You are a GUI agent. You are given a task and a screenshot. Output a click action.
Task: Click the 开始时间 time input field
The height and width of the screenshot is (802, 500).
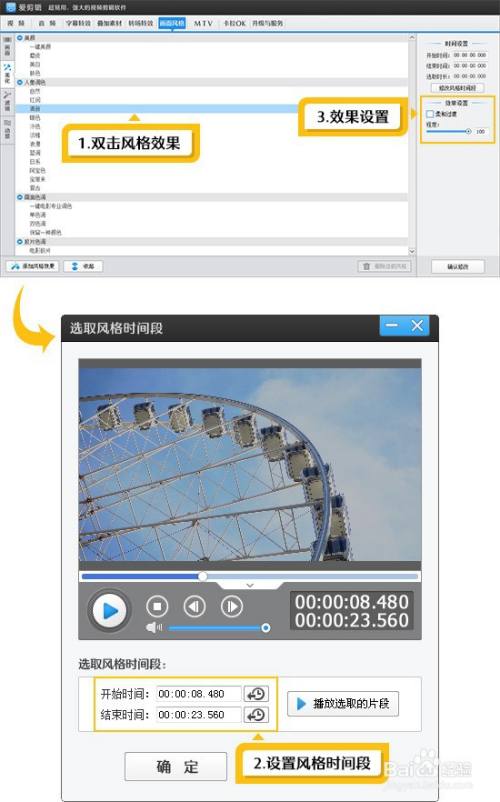(x=198, y=694)
